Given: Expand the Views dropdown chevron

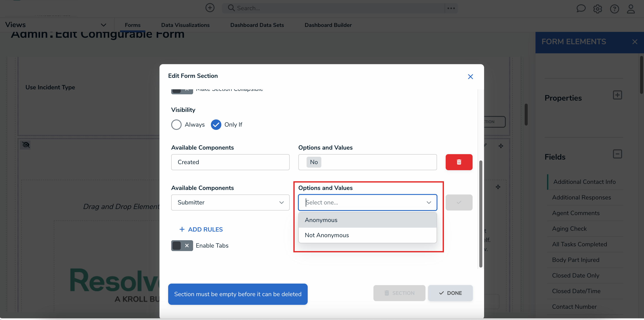Looking at the screenshot, I should (x=103, y=25).
